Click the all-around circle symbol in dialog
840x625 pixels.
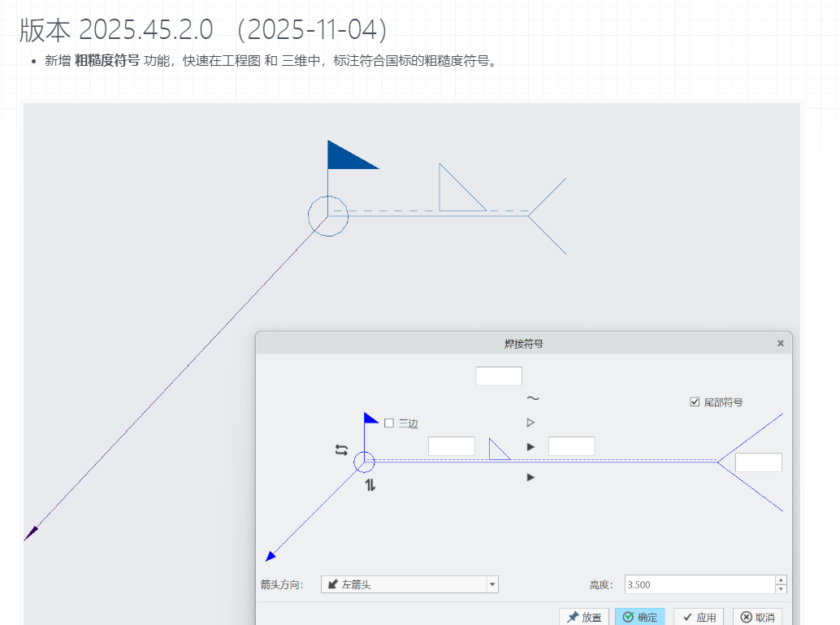[x=364, y=462]
